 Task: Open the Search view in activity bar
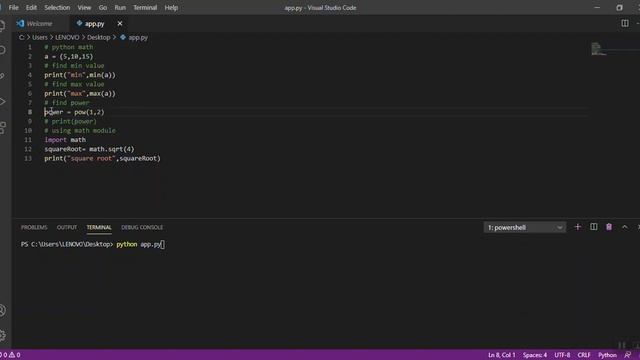2,51
